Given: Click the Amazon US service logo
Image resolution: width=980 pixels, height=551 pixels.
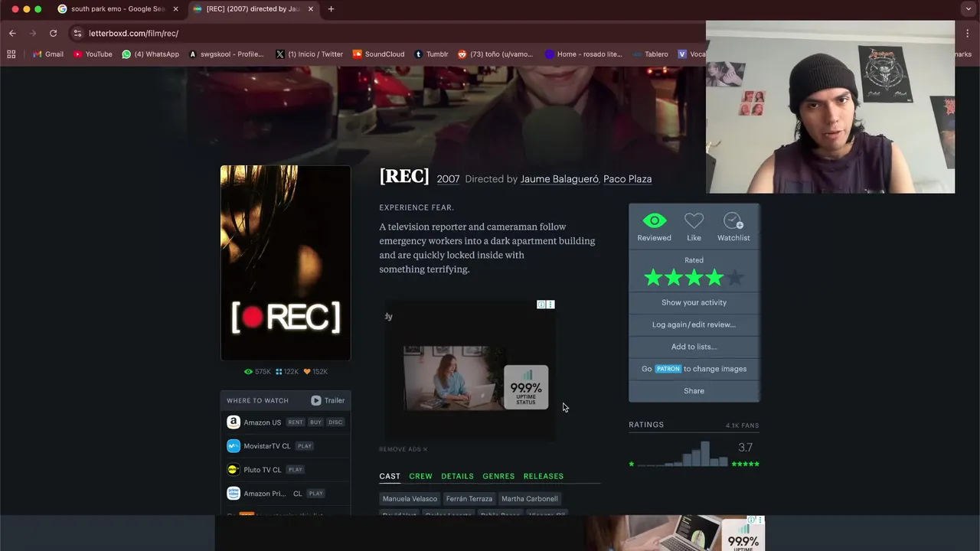Looking at the screenshot, I should coord(234,422).
